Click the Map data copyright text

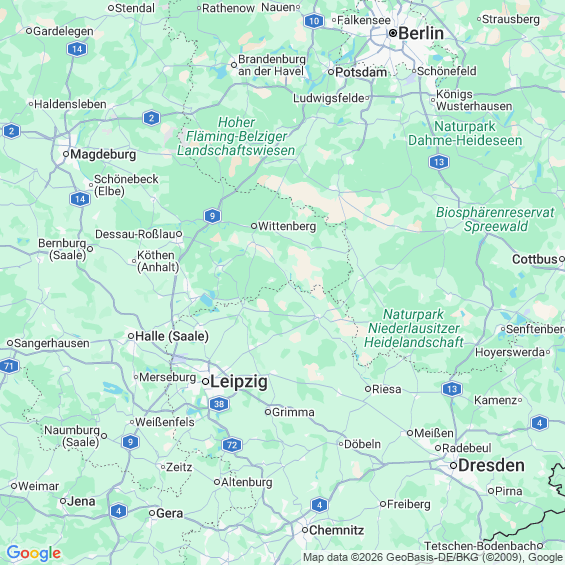click(433, 557)
